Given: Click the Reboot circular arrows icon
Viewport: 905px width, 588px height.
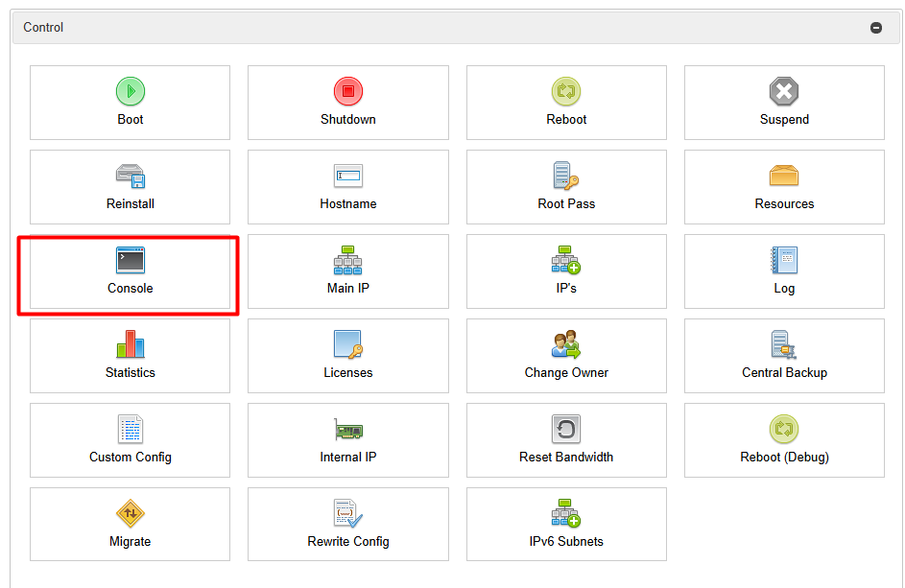Looking at the screenshot, I should (566, 91).
